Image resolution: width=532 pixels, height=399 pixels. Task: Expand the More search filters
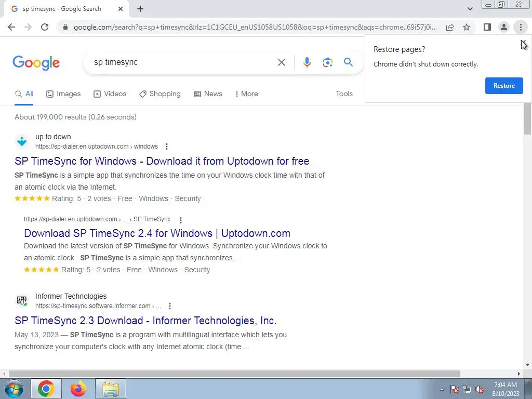(x=246, y=94)
